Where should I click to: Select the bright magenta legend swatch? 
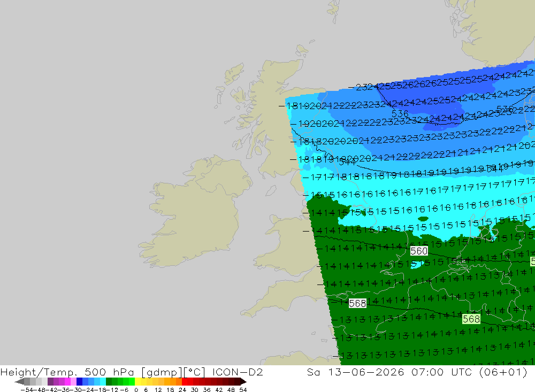click(67, 381)
